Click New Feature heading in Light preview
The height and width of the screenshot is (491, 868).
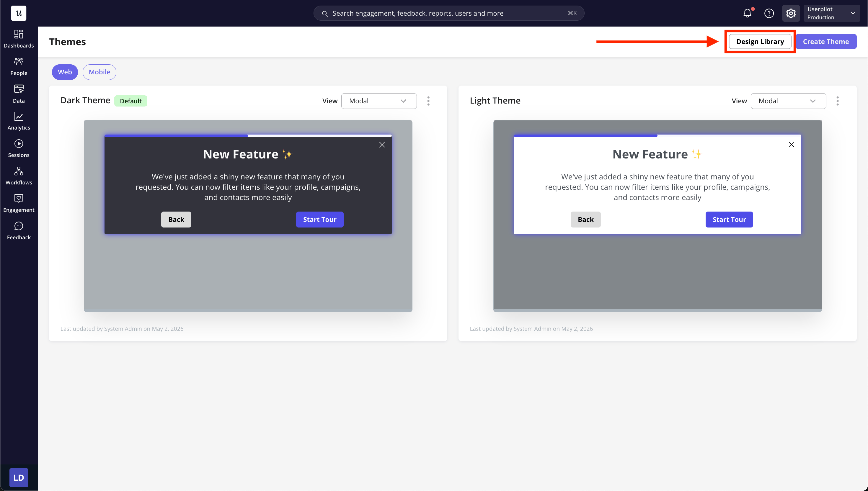click(657, 154)
